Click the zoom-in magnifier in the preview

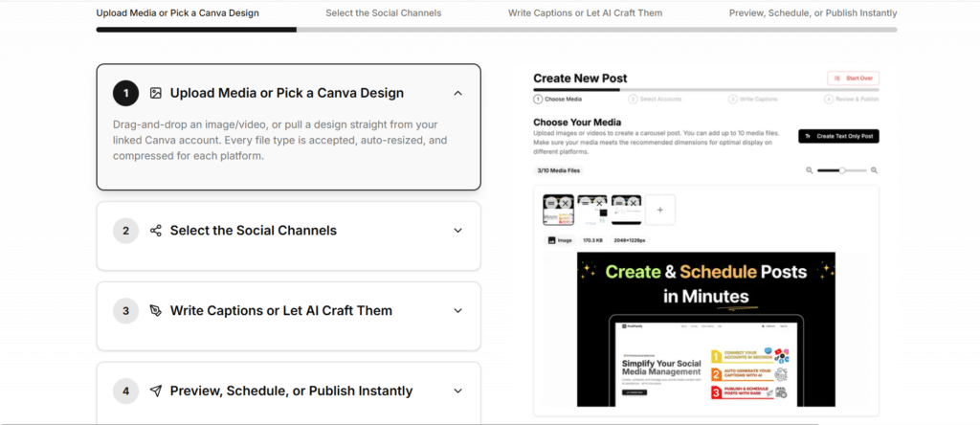click(x=875, y=170)
